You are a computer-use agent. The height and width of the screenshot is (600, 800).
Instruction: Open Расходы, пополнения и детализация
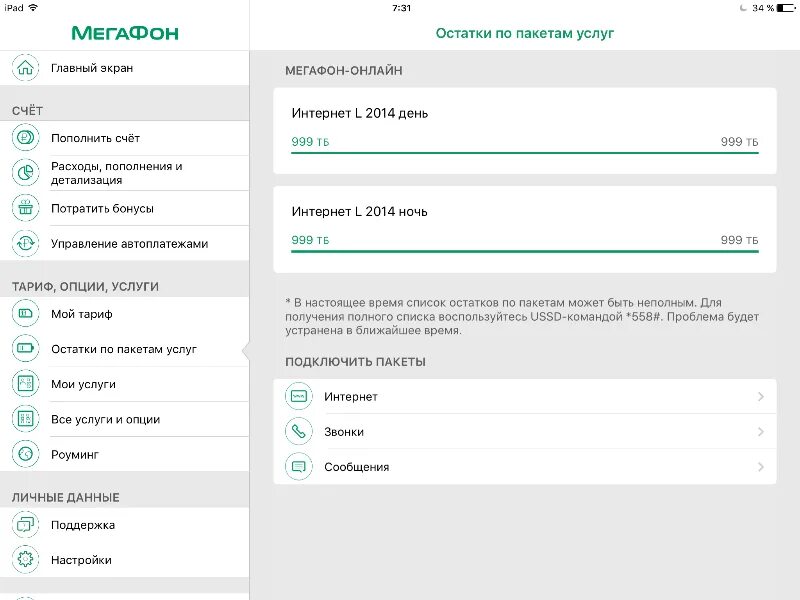coord(124,173)
